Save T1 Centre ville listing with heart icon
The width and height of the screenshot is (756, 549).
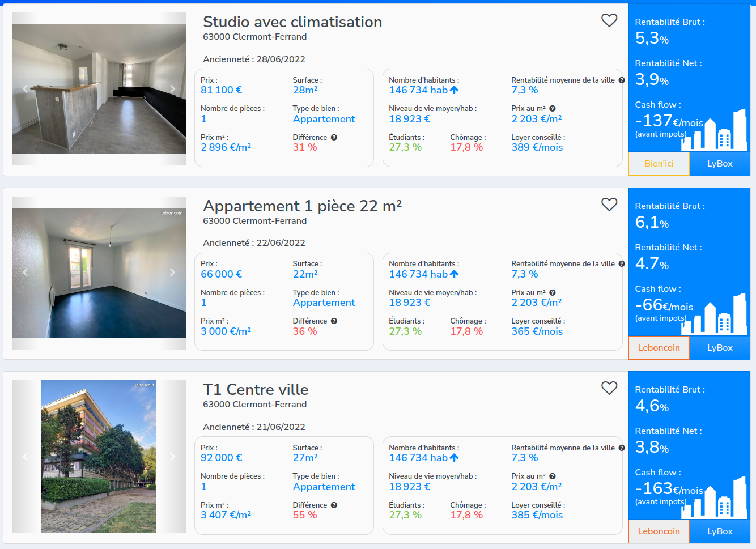[609, 388]
